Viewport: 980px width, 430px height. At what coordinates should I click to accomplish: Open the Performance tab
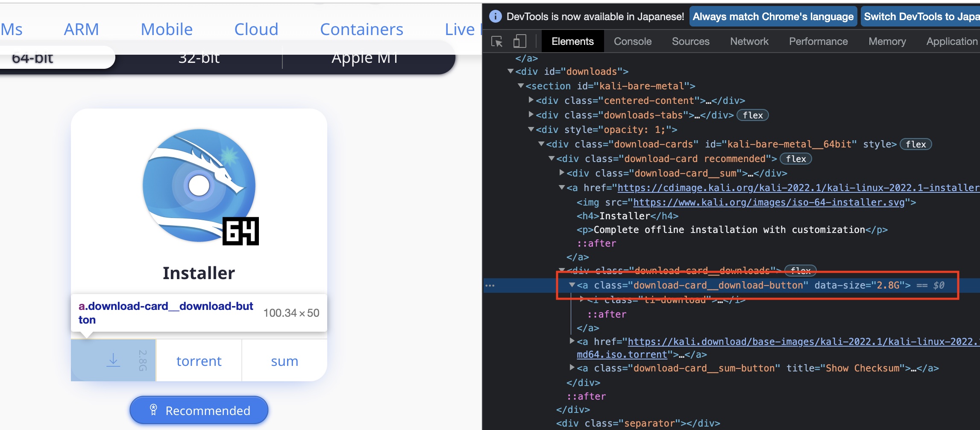point(818,41)
